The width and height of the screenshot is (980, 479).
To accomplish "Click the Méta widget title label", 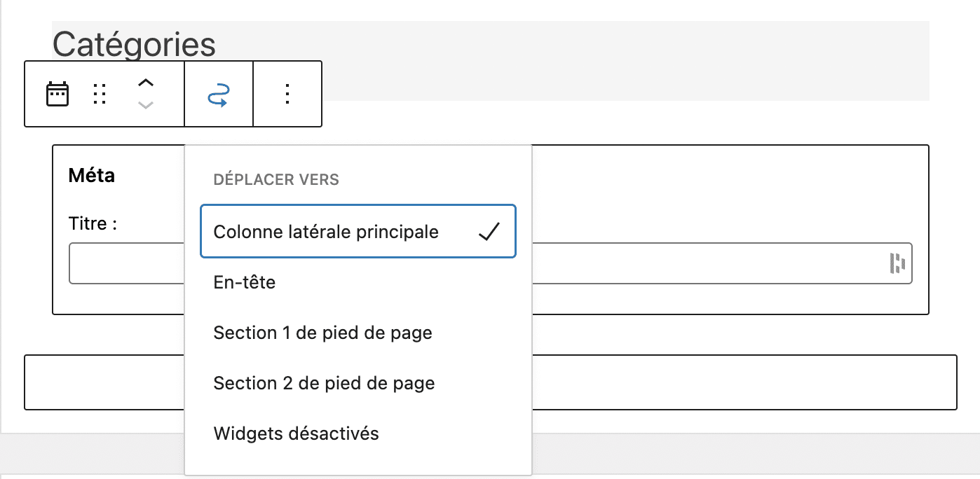I will coord(91,175).
